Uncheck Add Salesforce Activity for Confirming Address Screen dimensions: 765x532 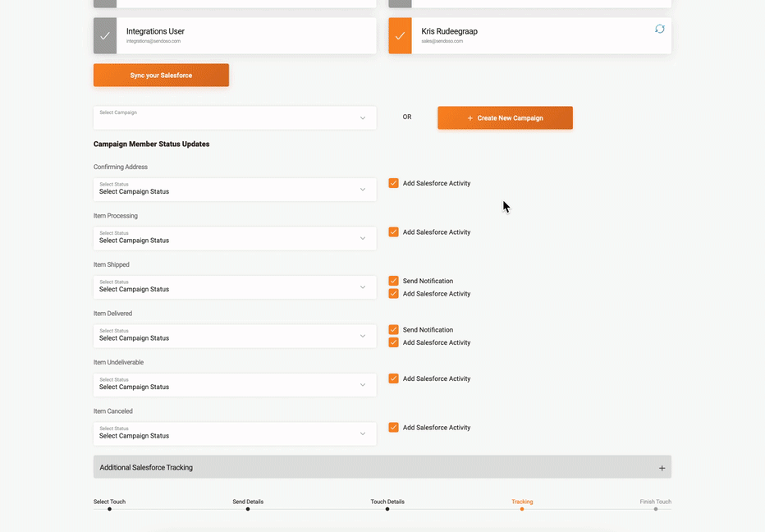[394, 183]
